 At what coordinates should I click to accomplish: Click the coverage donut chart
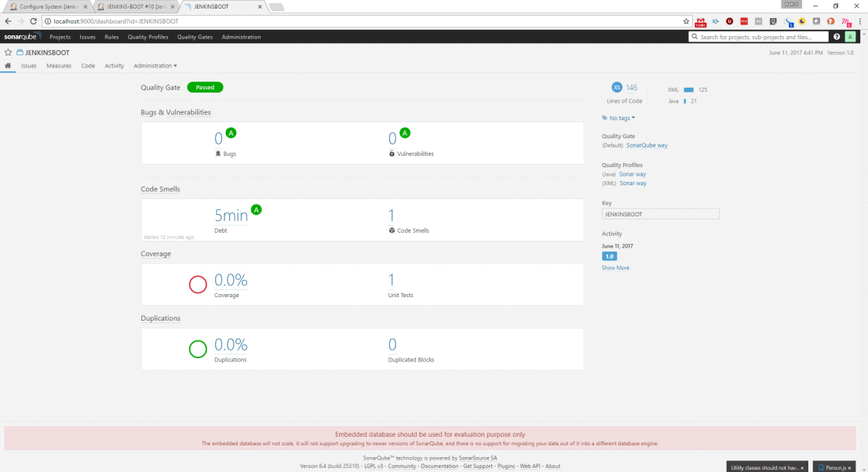pyautogui.click(x=198, y=284)
